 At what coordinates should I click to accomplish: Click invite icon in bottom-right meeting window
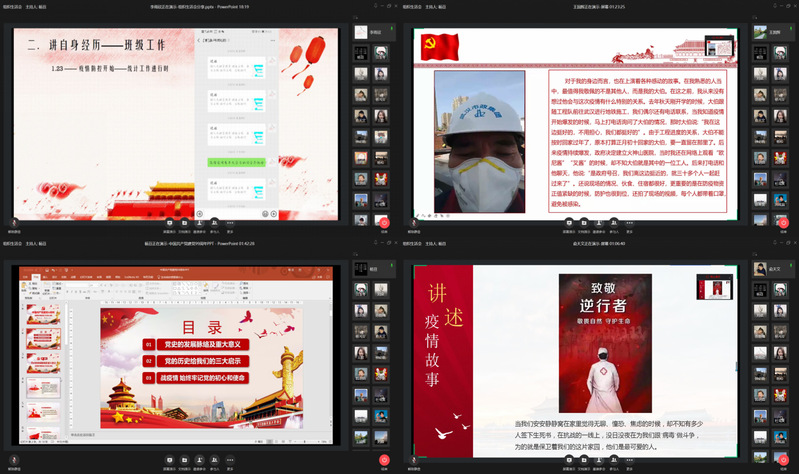click(599, 460)
